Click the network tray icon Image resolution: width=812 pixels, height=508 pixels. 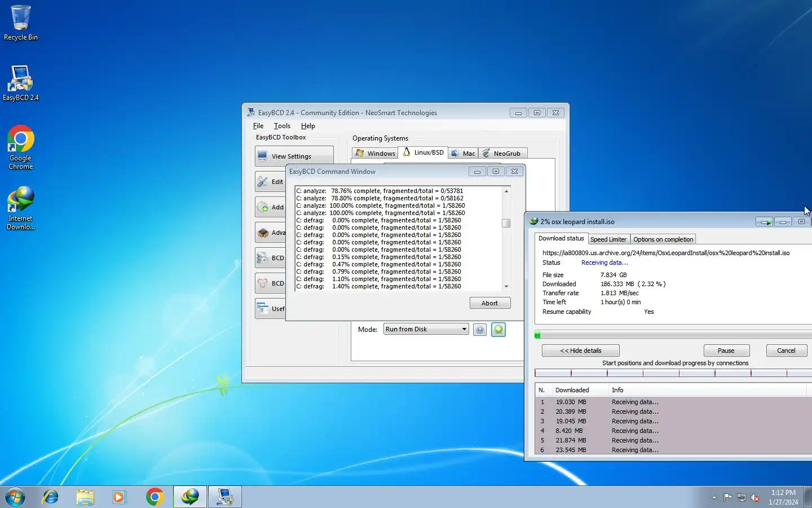click(x=742, y=497)
